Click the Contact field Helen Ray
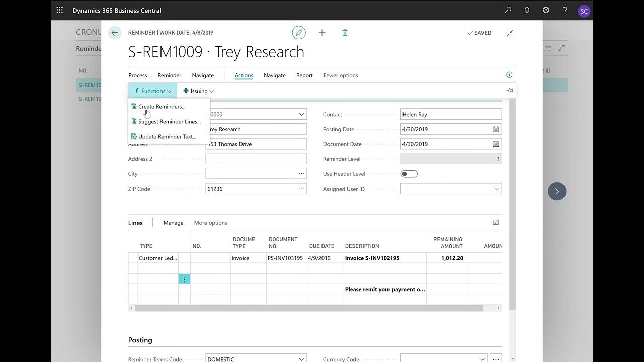 tap(451, 114)
